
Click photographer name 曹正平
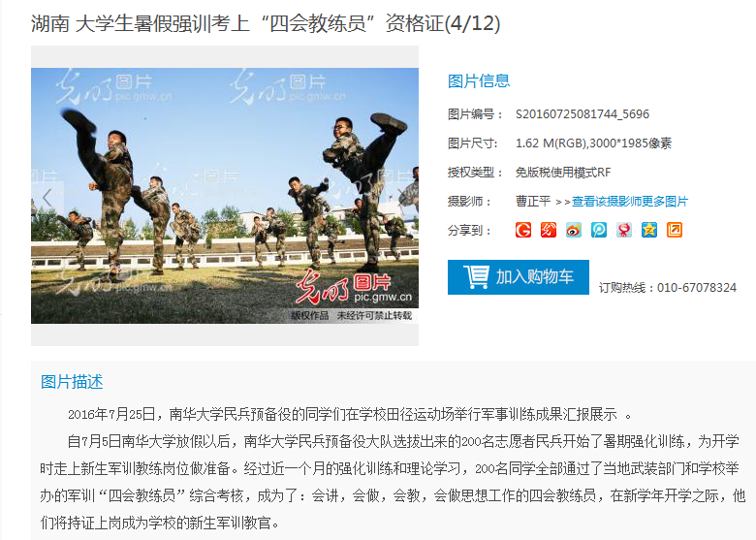click(x=533, y=201)
